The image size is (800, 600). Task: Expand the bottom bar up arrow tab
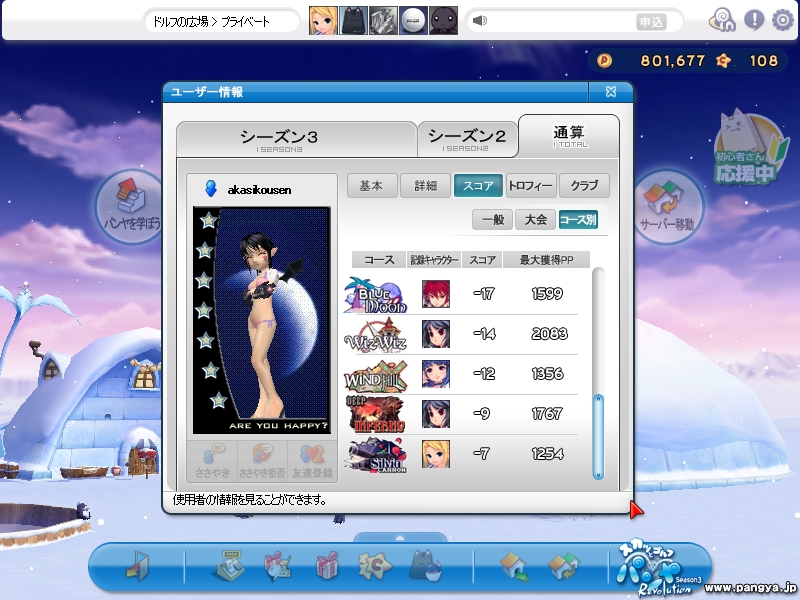pyautogui.click(x=400, y=538)
